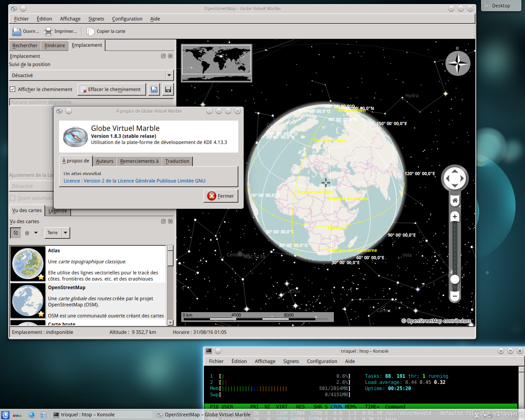Click the help button in About titlebar

[209, 111]
